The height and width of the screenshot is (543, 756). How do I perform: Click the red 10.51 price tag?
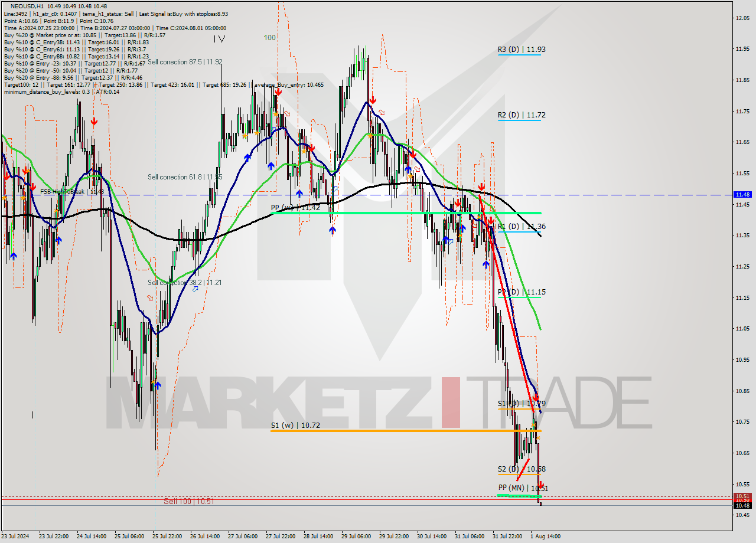coord(743,496)
